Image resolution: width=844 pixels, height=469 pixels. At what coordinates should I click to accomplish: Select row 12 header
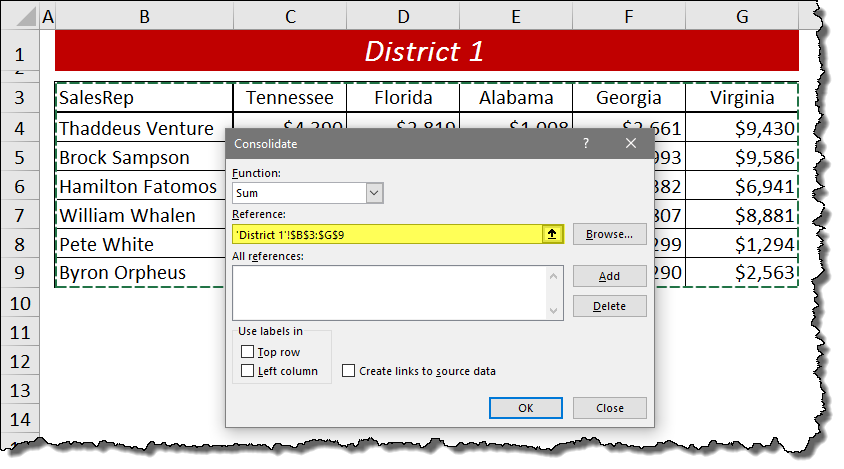(20, 361)
